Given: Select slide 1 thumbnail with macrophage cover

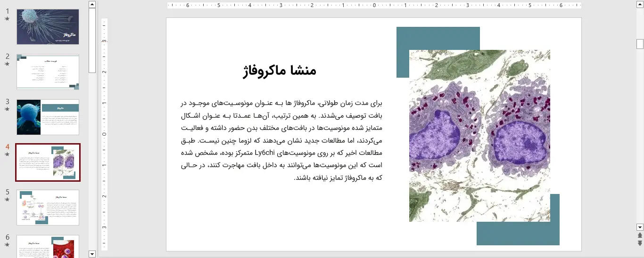Looking at the screenshot, I should [48, 27].
